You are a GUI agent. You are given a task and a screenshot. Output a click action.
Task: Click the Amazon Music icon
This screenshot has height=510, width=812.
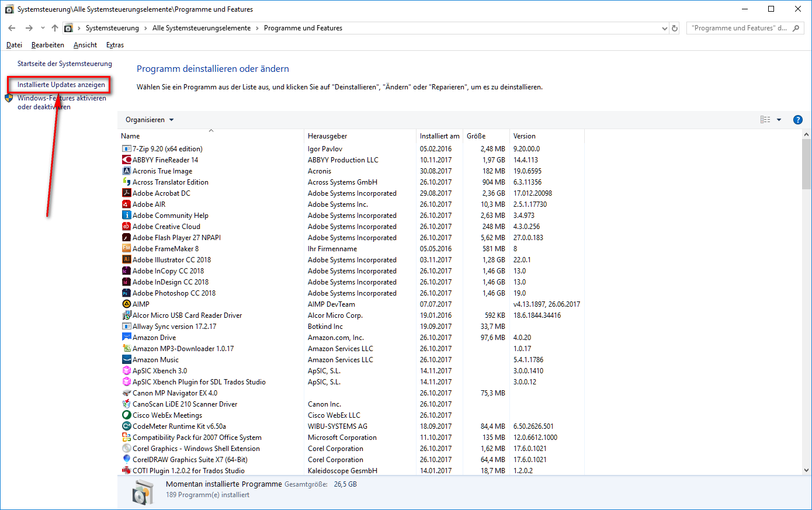(x=126, y=359)
